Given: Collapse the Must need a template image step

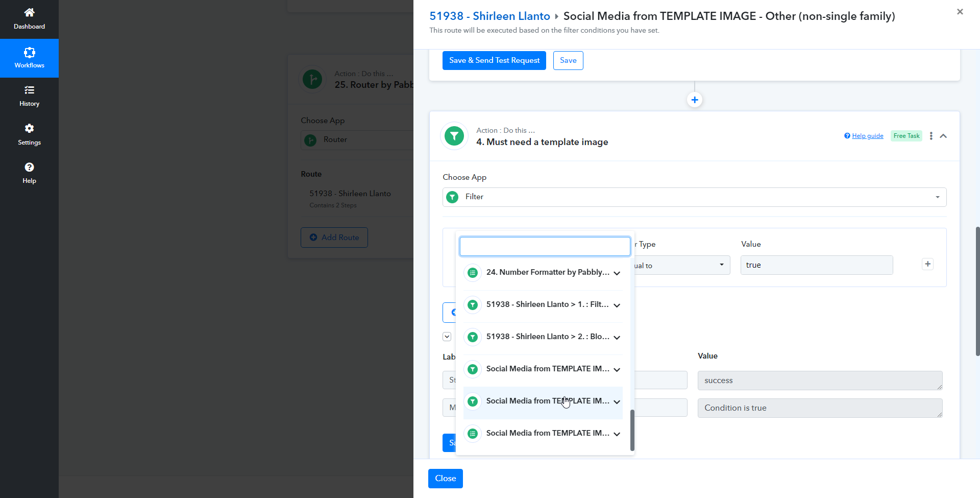Looking at the screenshot, I should click(943, 136).
